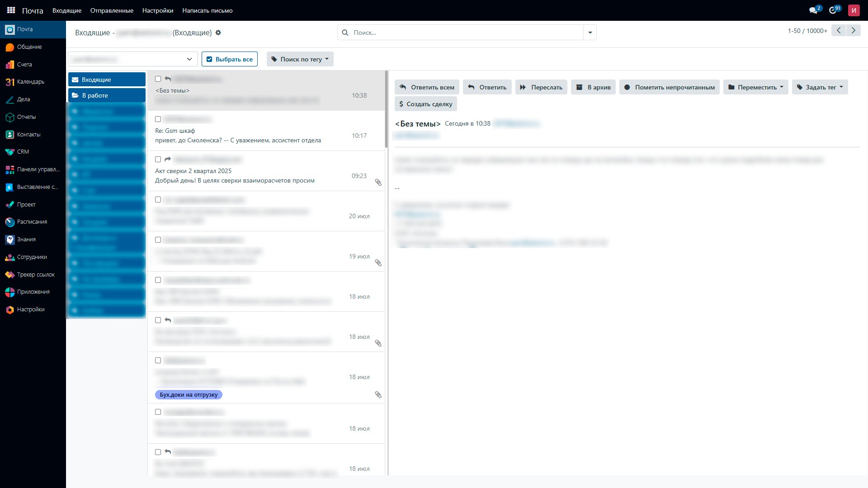Open the Знания app in sidebar
Image resolution: width=868 pixels, height=488 pixels.
pos(26,239)
